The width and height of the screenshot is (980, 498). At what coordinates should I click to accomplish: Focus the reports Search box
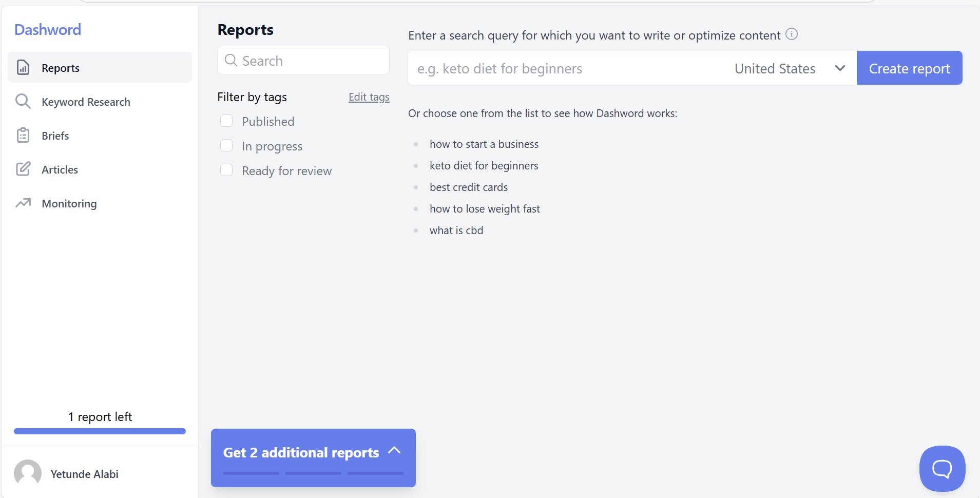[303, 61]
